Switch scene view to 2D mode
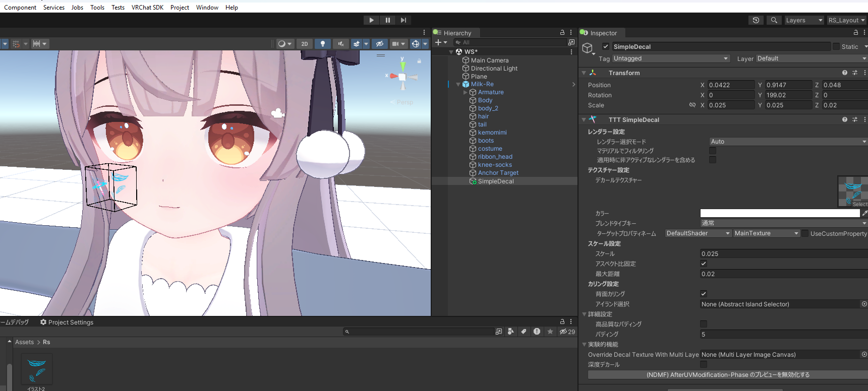Image resolution: width=868 pixels, height=391 pixels. [304, 44]
